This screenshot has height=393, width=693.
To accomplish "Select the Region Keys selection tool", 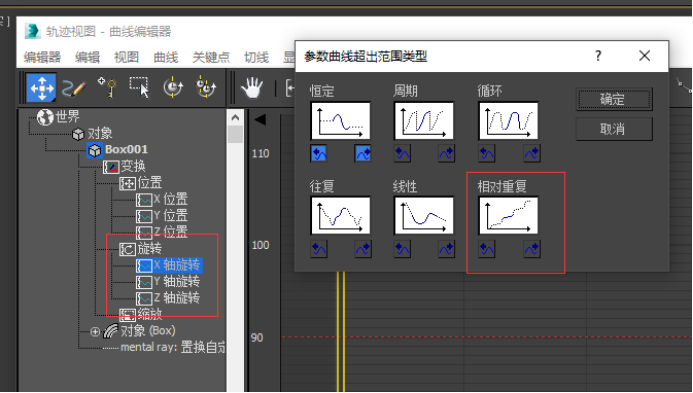I will pos(140,87).
